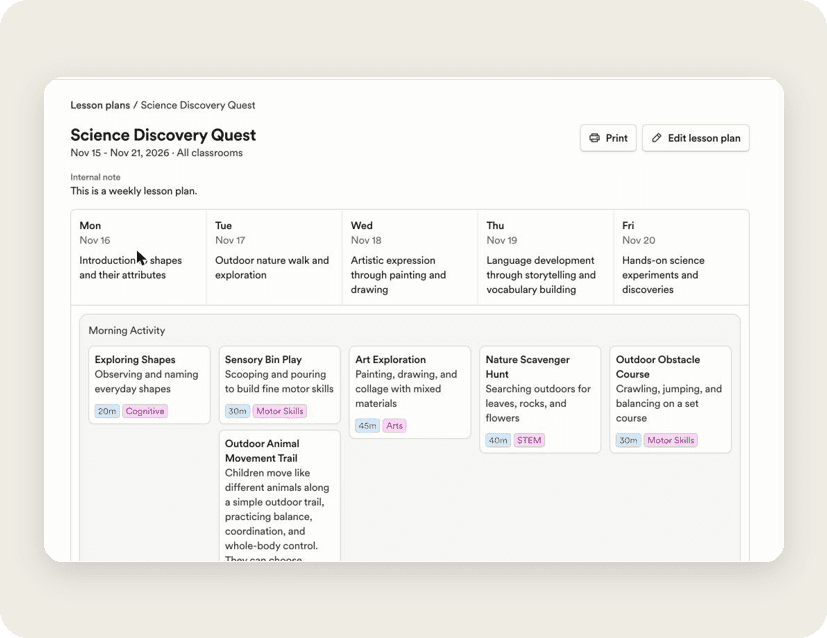
Task: Select the Wed day header
Action: 362,226
